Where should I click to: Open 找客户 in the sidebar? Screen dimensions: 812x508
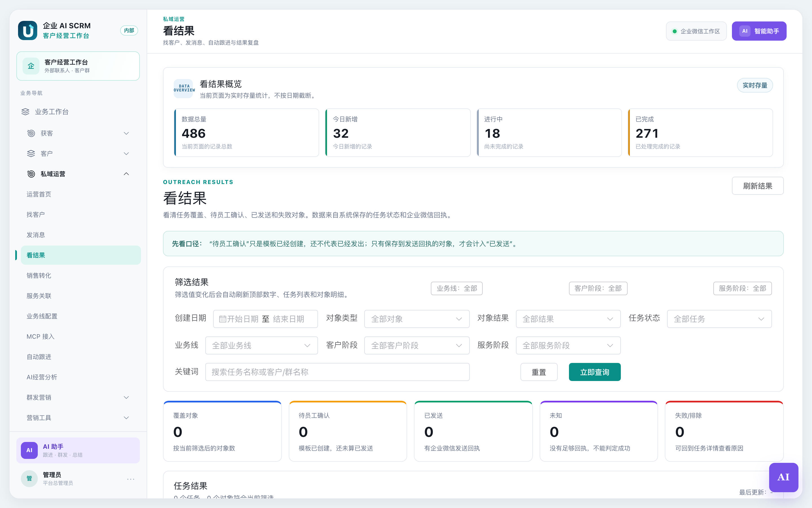pyautogui.click(x=81, y=214)
